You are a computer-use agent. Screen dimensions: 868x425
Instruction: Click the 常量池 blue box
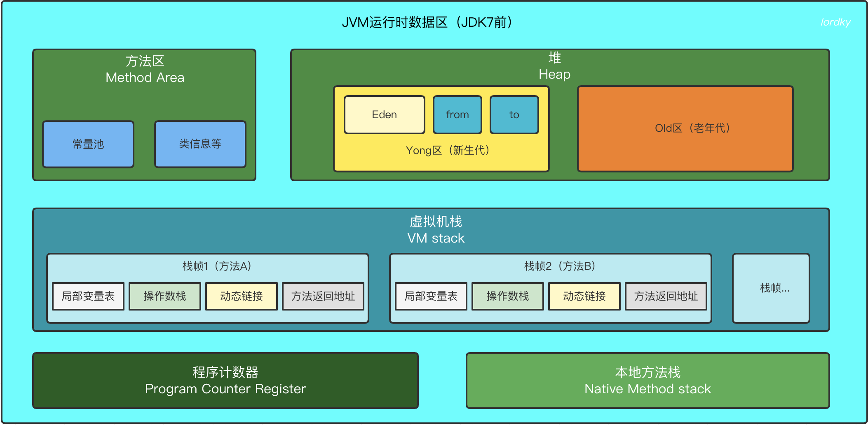click(x=88, y=144)
